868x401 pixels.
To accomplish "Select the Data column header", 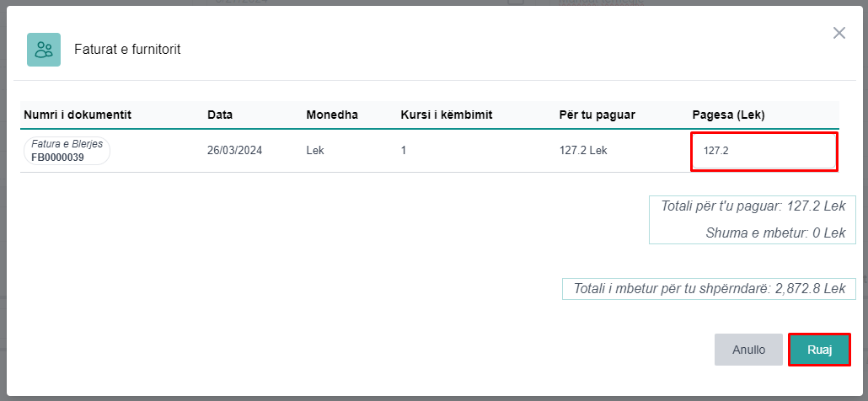I will tap(220, 115).
